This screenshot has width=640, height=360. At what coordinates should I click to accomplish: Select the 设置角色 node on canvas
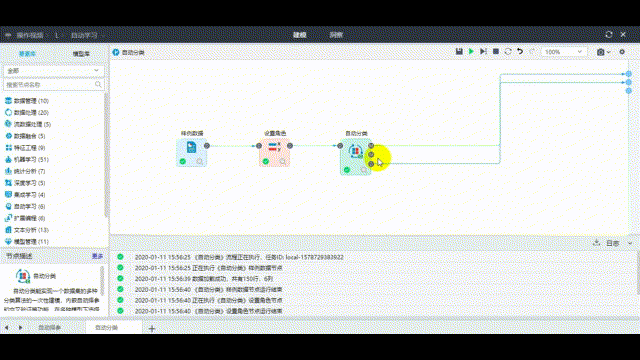coord(275,152)
